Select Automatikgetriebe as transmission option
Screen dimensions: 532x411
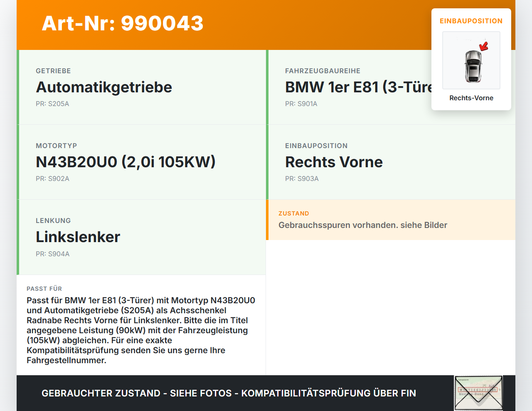[x=104, y=87]
